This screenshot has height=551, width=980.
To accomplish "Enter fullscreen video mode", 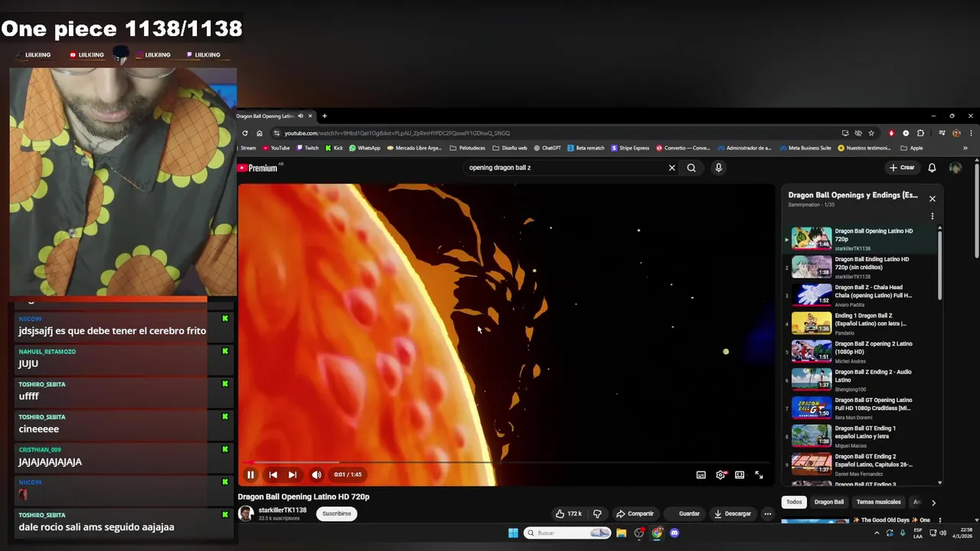I will pos(759,474).
